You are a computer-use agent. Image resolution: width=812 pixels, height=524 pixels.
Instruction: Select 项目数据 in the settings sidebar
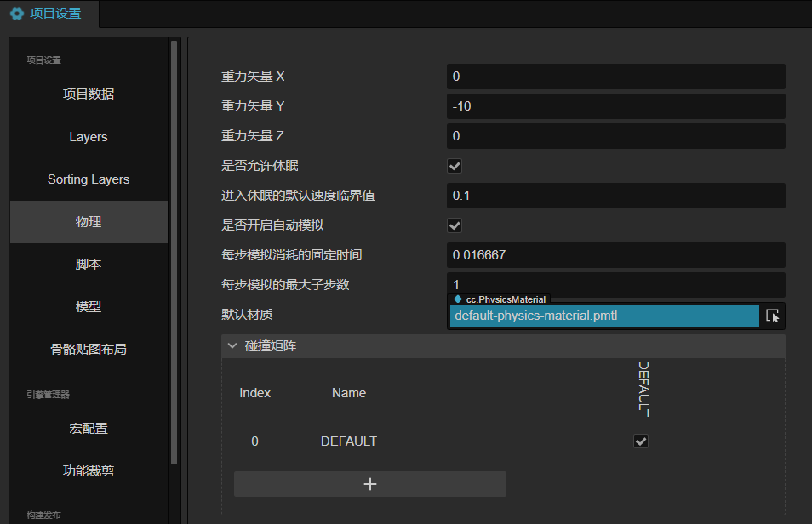click(89, 94)
